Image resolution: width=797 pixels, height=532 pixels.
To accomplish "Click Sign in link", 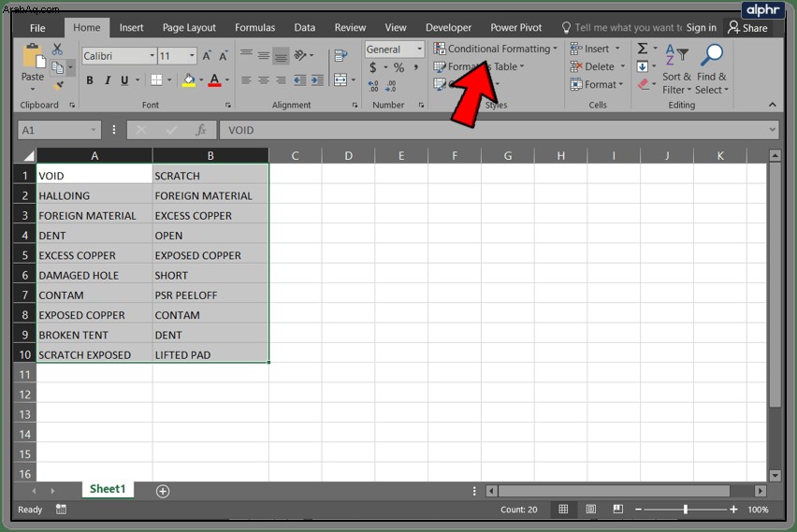I will click(x=701, y=27).
